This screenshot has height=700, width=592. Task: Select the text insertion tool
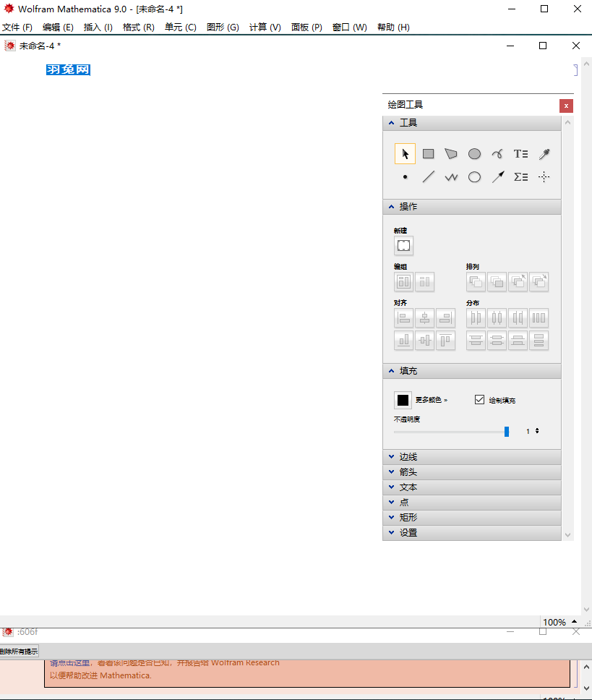(520, 153)
